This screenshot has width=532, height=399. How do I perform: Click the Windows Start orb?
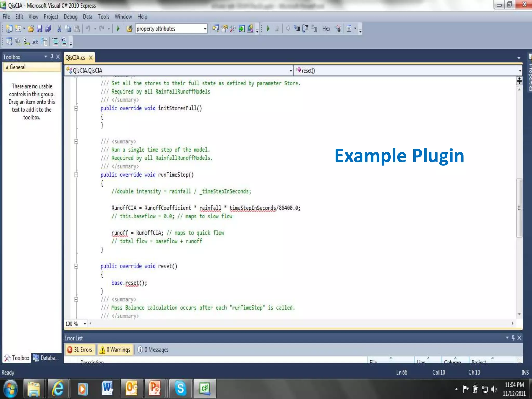(x=10, y=389)
